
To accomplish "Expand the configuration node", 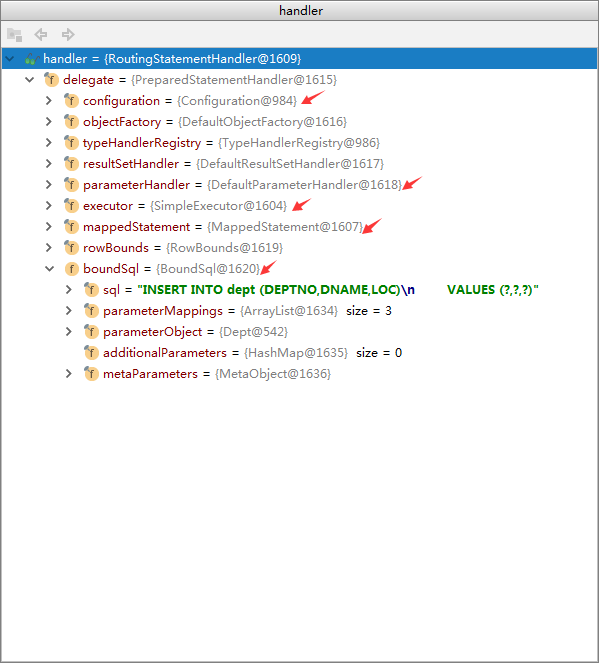I will [49, 101].
